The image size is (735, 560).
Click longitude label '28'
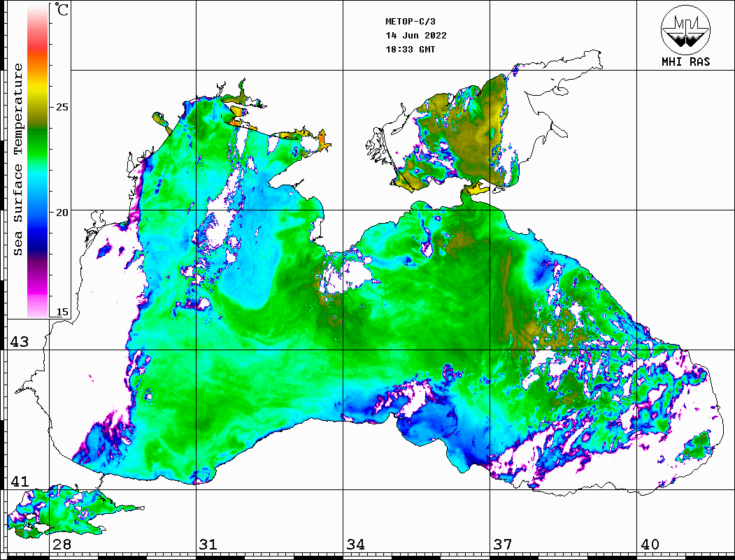pos(62,544)
